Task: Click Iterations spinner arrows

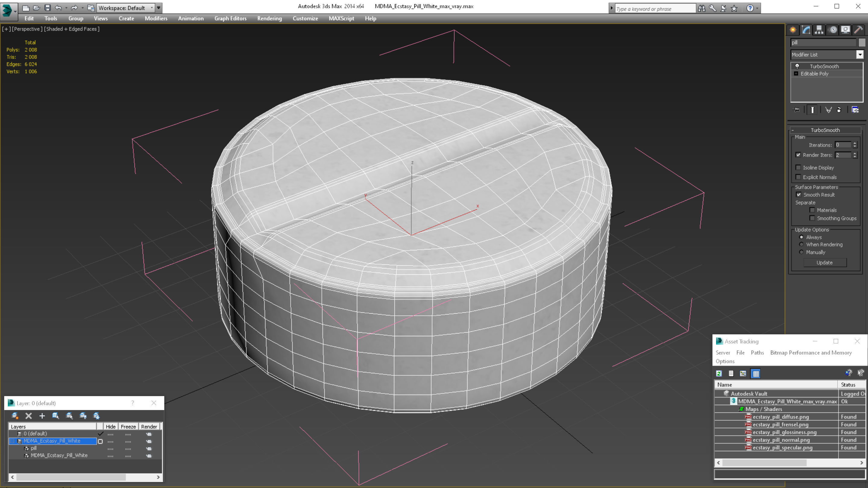Action: [854, 145]
